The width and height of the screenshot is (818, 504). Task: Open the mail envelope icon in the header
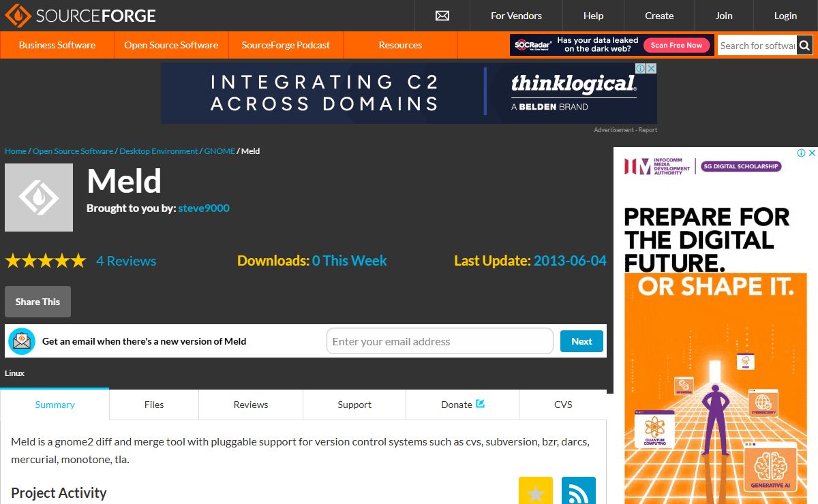[442, 16]
